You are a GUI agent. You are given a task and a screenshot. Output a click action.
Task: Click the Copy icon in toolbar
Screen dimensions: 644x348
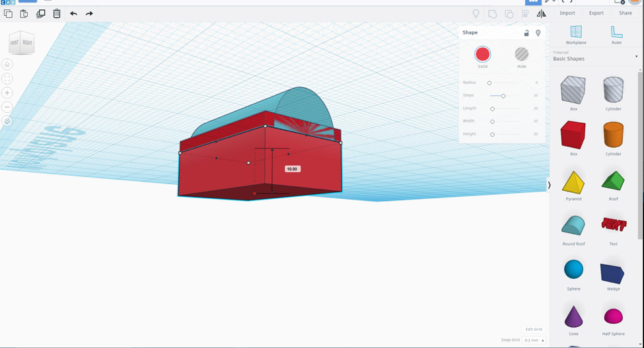(8, 14)
